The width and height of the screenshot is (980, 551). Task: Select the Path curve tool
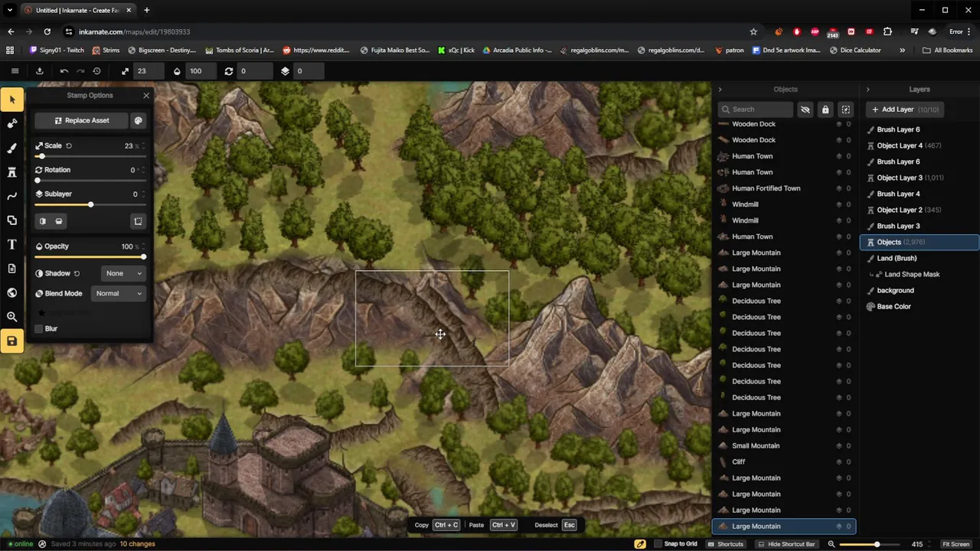(x=11, y=196)
